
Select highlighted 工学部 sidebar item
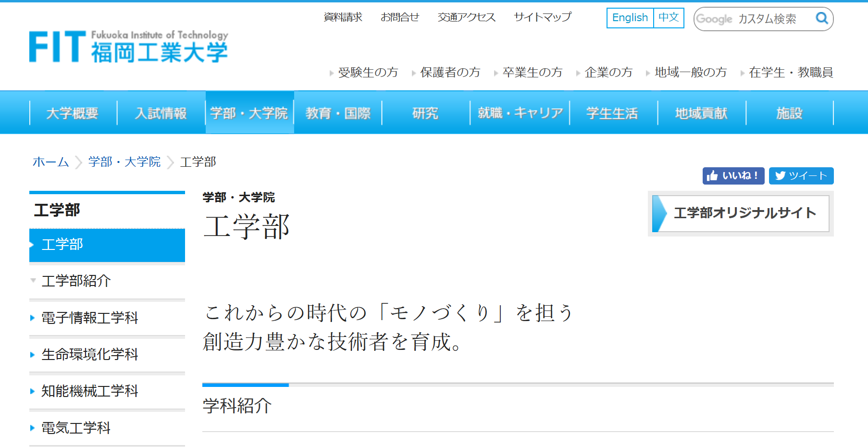click(x=107, y=245)
